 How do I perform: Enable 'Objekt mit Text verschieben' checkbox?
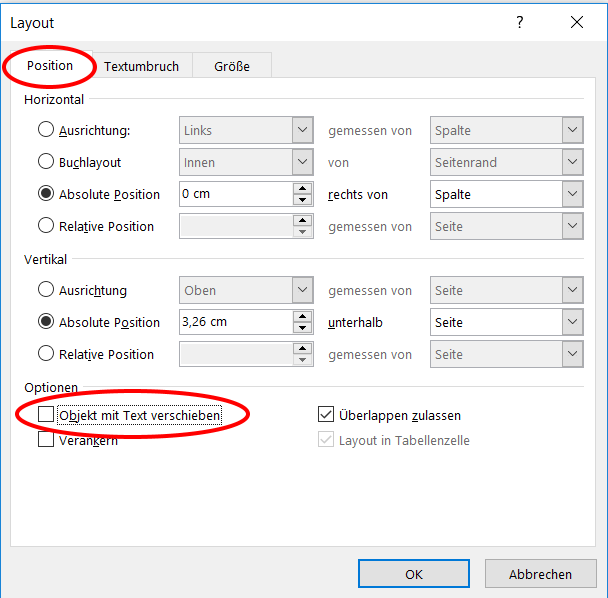click(x=46, y=414)
